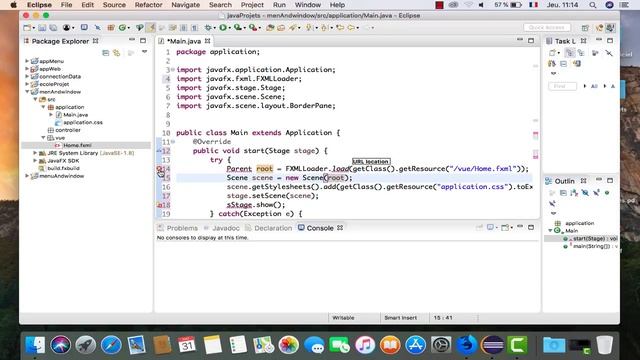The height and width of the screenshot is (360, 640).
Task: Toggle Hide Fields in Outline panel
Action: pyautogui.click(x=585, y=193)
